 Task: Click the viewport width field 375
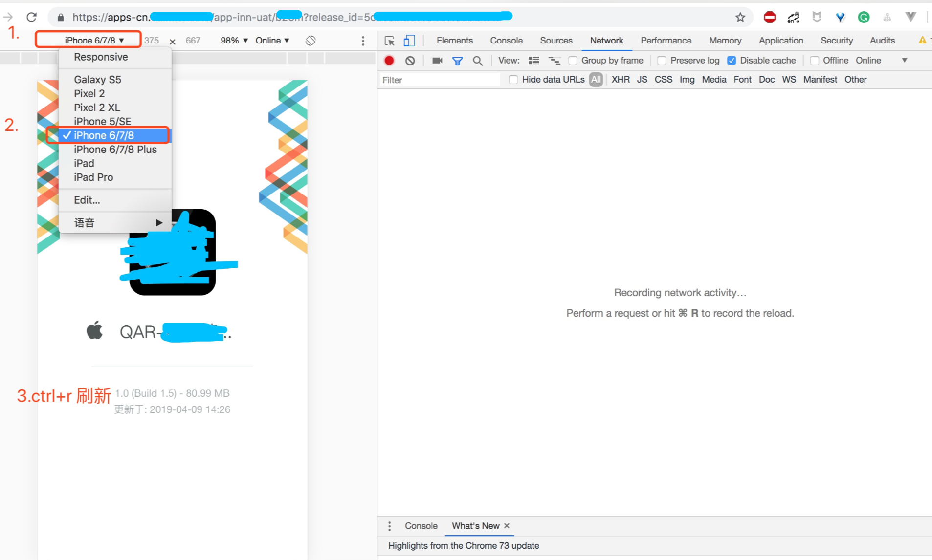tap(152, 41)
